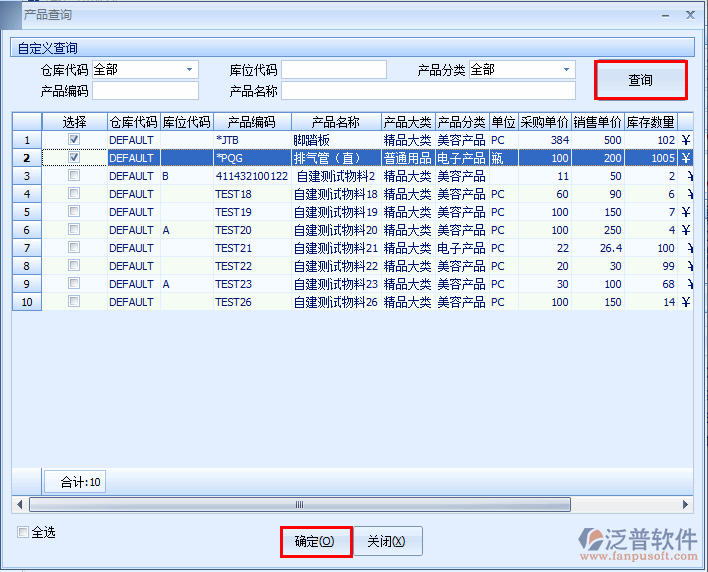The image size is (708, 572).
Task: Select the 自定义查询 panel header
Action: tap(48, 48)
